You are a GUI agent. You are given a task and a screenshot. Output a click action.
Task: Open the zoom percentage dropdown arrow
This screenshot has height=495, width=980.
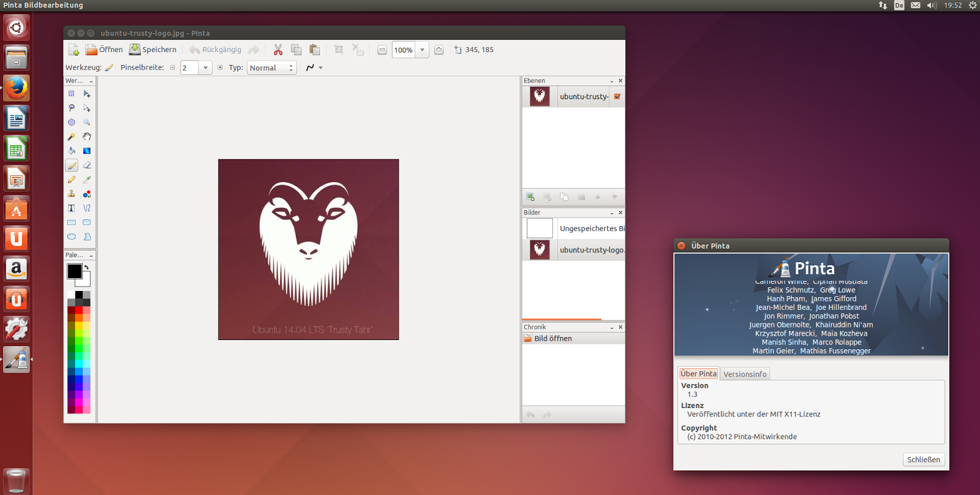422,50
